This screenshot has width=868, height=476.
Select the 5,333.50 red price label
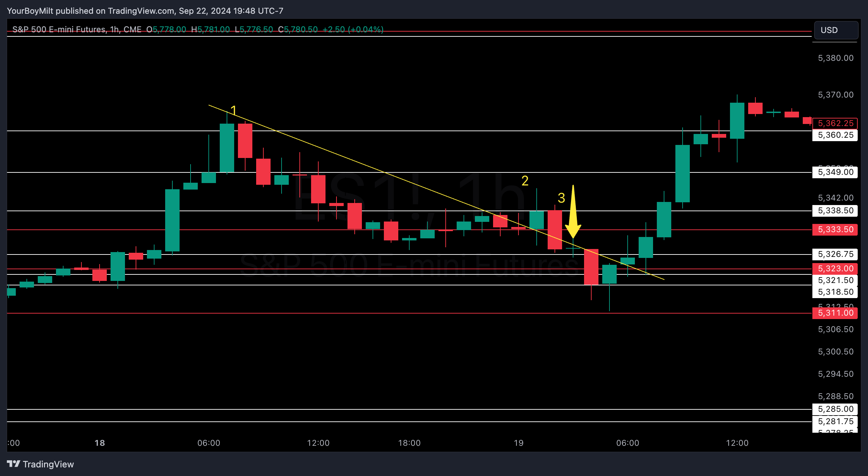835,229
